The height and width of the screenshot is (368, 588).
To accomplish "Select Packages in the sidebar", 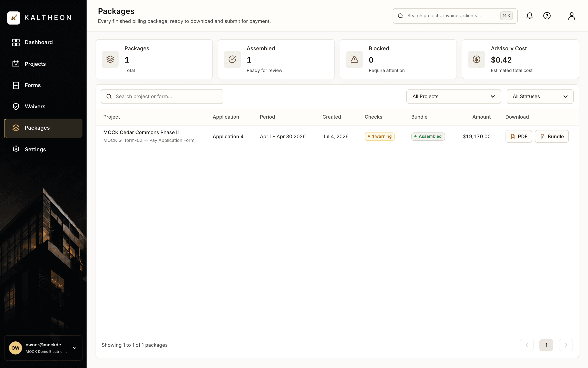I will pyautogui.click(x=43, y=128).
